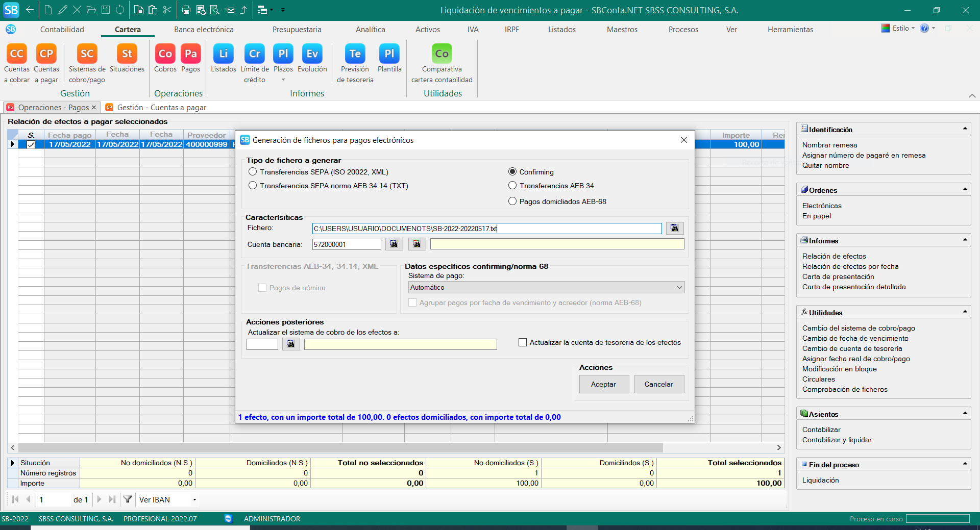
Task: Click the Cuenta bancaria input field
Action: click(347, 244)
